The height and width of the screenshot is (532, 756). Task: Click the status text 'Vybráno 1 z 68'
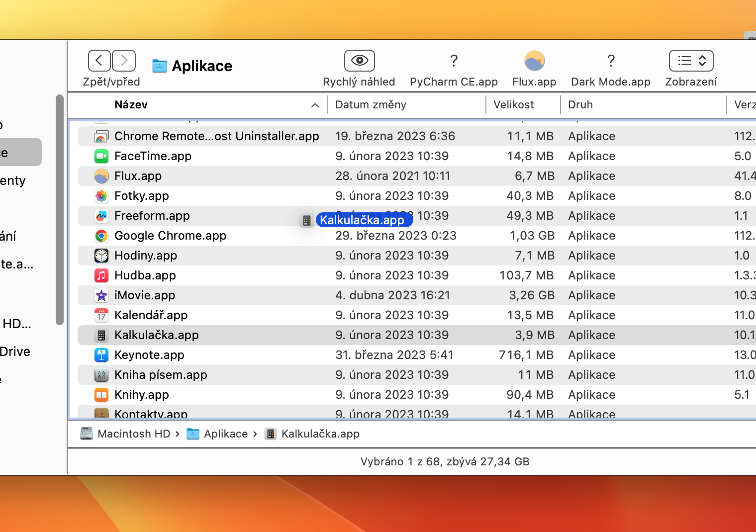(x=400, y=462)
